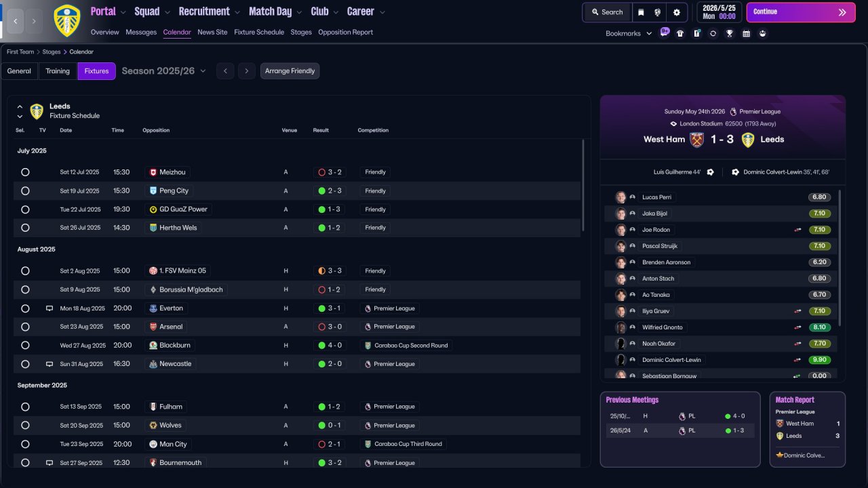The height and width of the screenshot is (488, 868).
Task: Click the TV icon on the Newcastle fixture row
Action: [49, 364]
